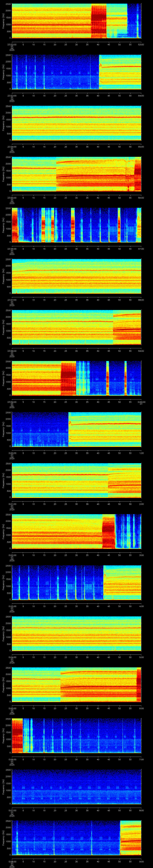View the spectrogram panel starting at 0:06:00

tap(77, 736)
